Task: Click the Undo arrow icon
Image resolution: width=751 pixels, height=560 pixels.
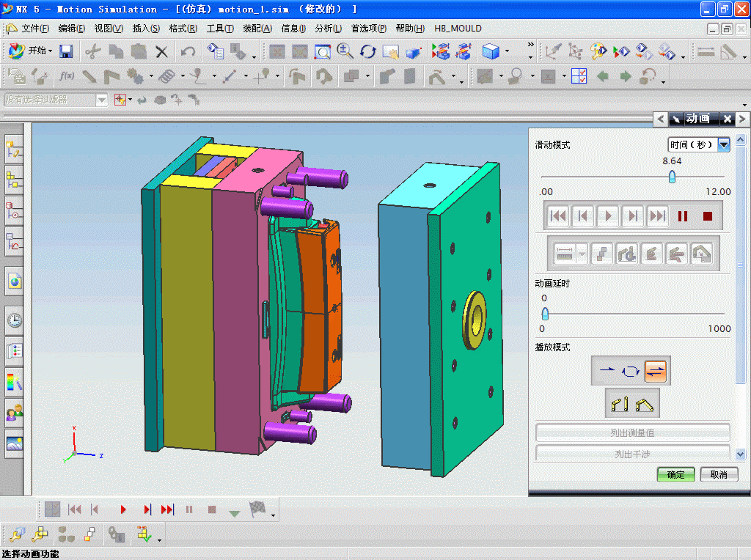Action: click(188, 51)
